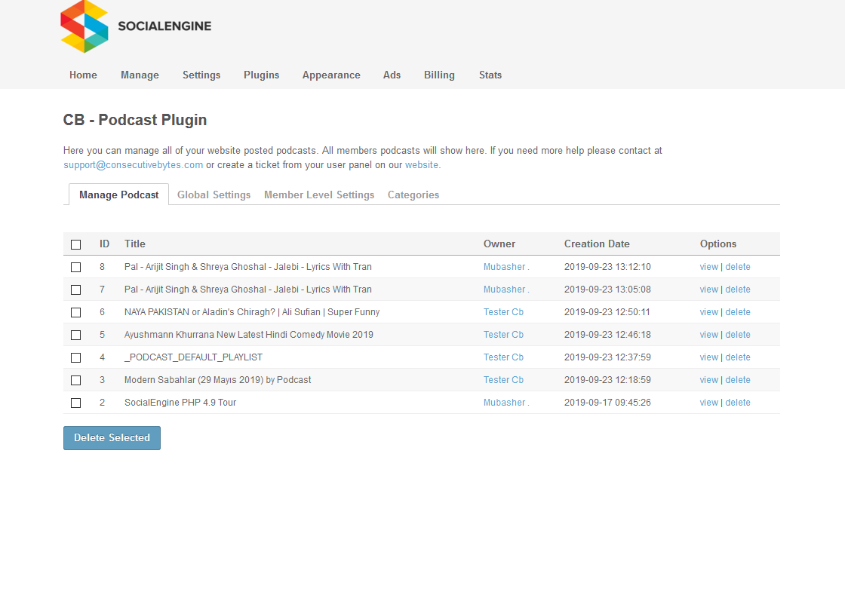Open the Member Level Settings tab
The width and height of the screenshot is (845, 616).
pos(319,195)
